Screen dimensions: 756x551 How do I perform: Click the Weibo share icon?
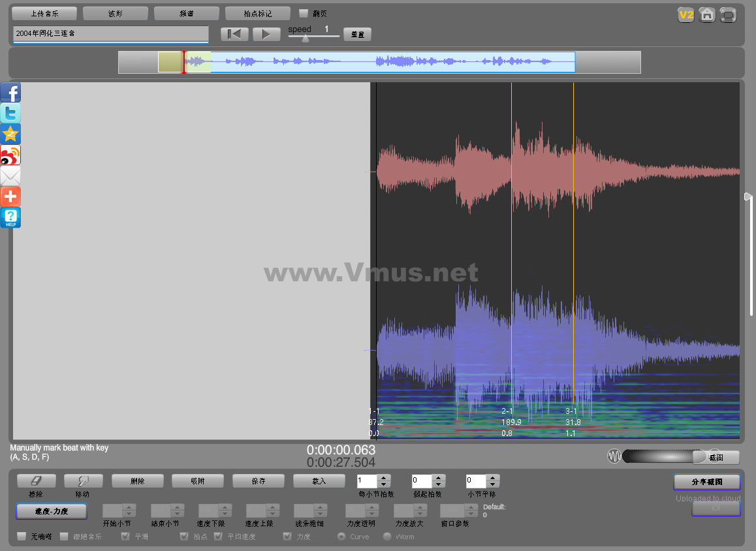(x=10, y=155)
